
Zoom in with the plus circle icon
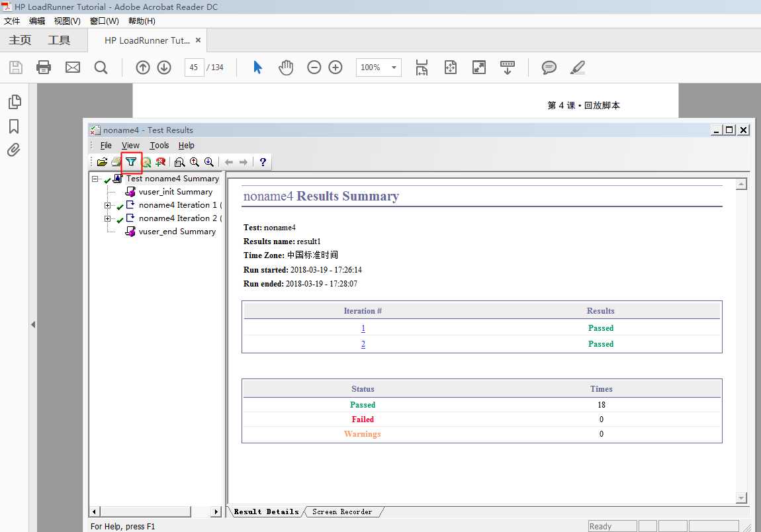point(336,67)
